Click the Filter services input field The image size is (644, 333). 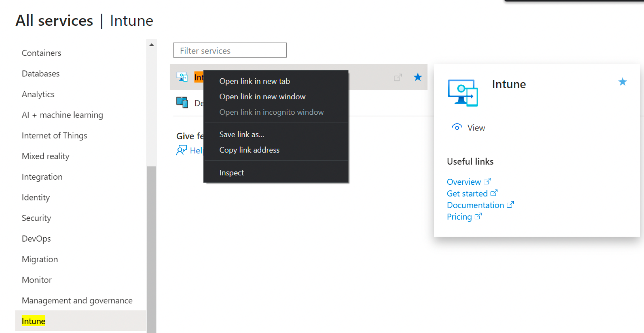click(x=230, y=50)
